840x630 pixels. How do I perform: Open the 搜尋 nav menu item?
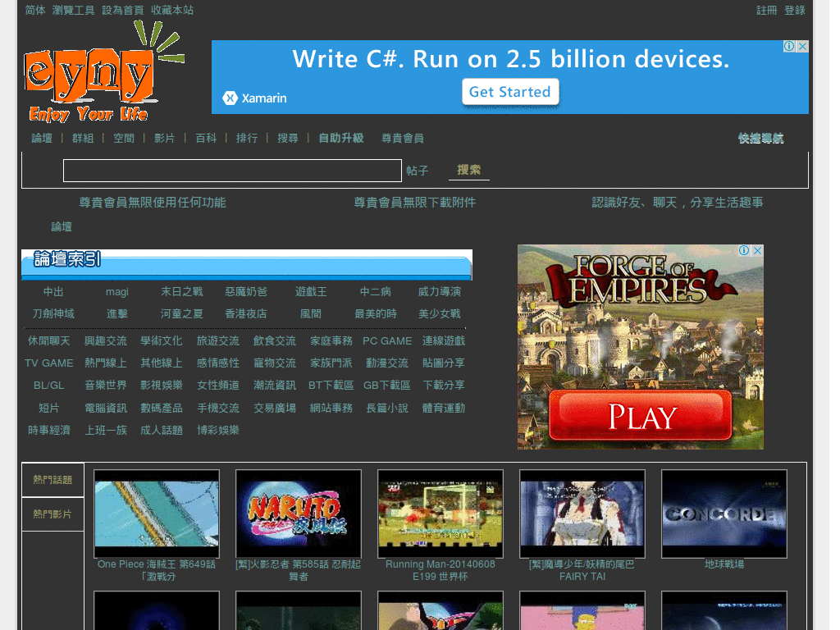pos(288,138)
